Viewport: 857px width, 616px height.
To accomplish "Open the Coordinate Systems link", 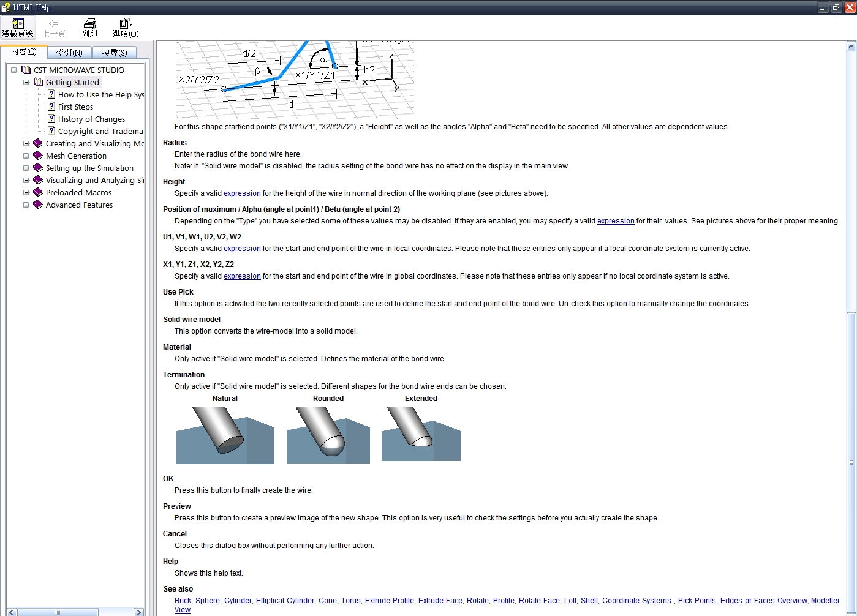I will pos(636,601).
